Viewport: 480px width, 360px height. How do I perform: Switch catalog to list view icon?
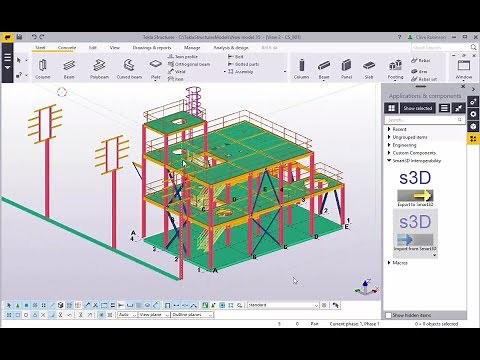tap(444, 108)
